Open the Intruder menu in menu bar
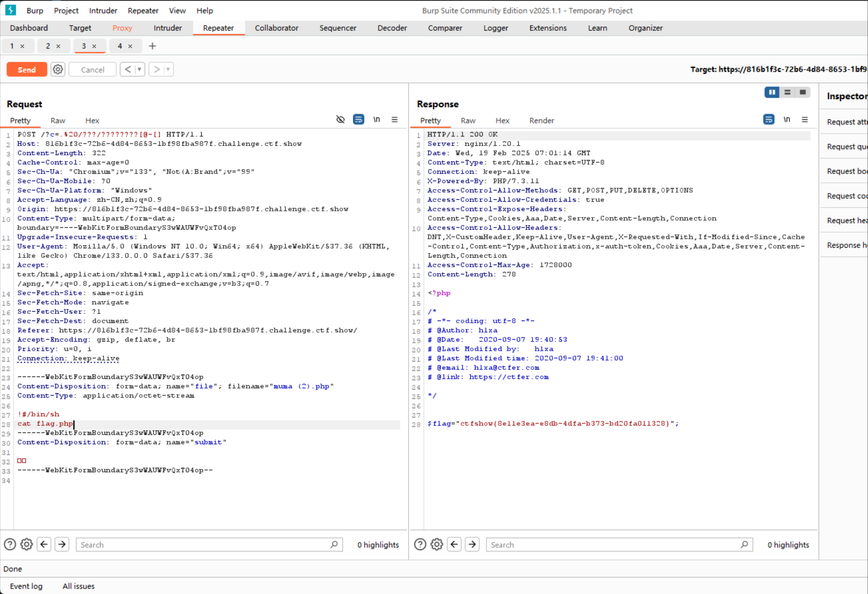The height and width of the screenshot is (594, 868). pos(103,10)
